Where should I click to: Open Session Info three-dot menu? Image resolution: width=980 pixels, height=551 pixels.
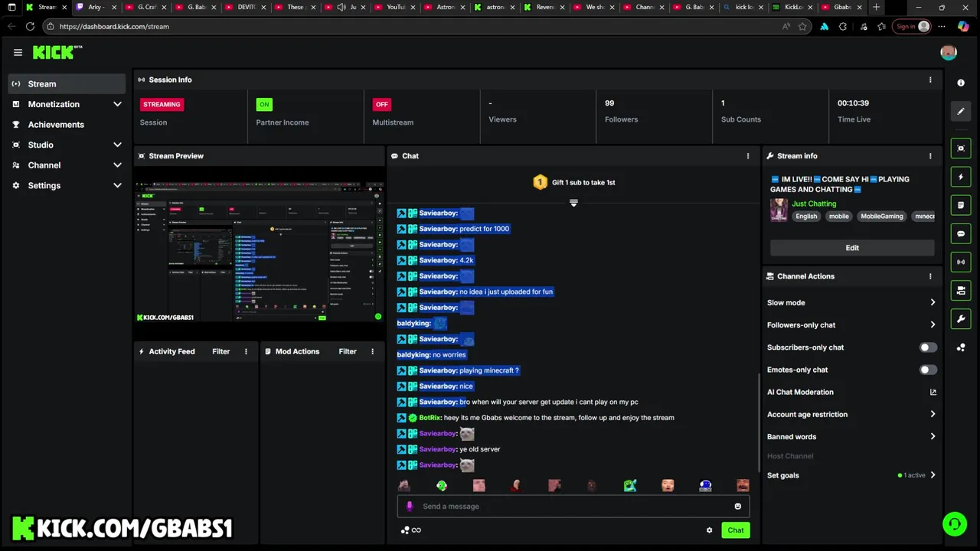930,80
